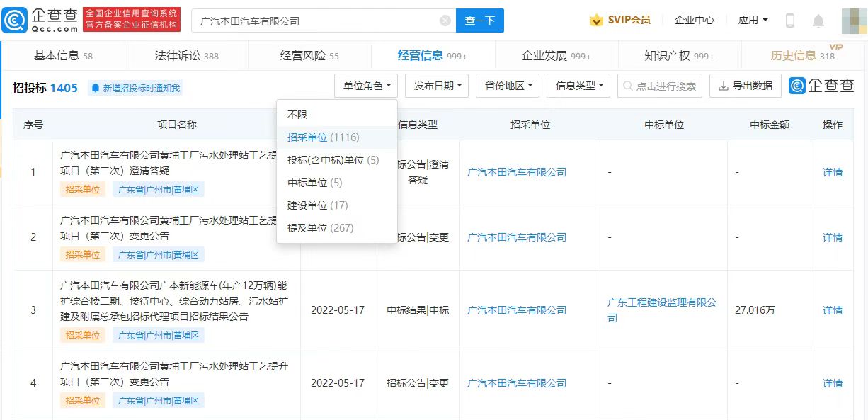Image resolution: width=868 pixels, height=420 pixels.
Task: Open the user avatar thumbnail
Action: [x=855, y=21]
